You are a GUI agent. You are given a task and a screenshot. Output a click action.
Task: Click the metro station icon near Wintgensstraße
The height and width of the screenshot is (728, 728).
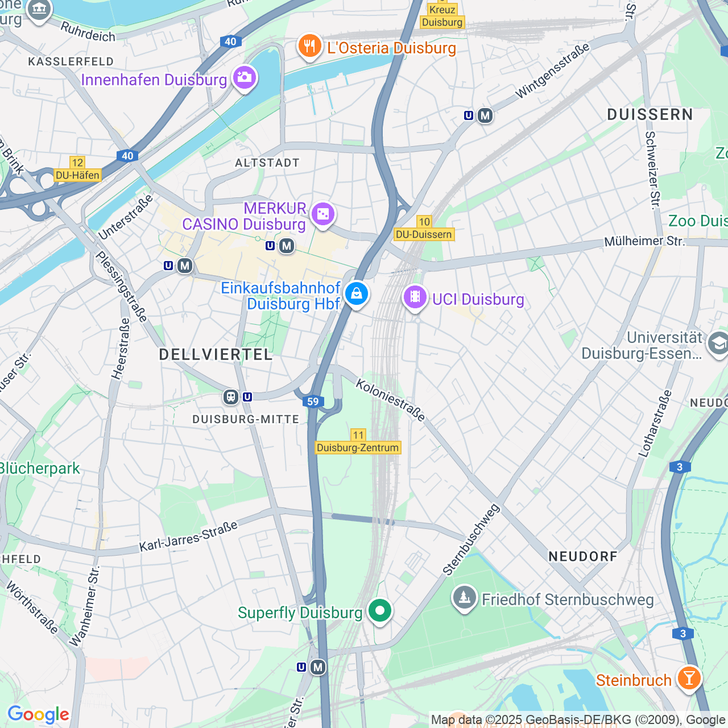pyautogui.click(x=485, y=115)
